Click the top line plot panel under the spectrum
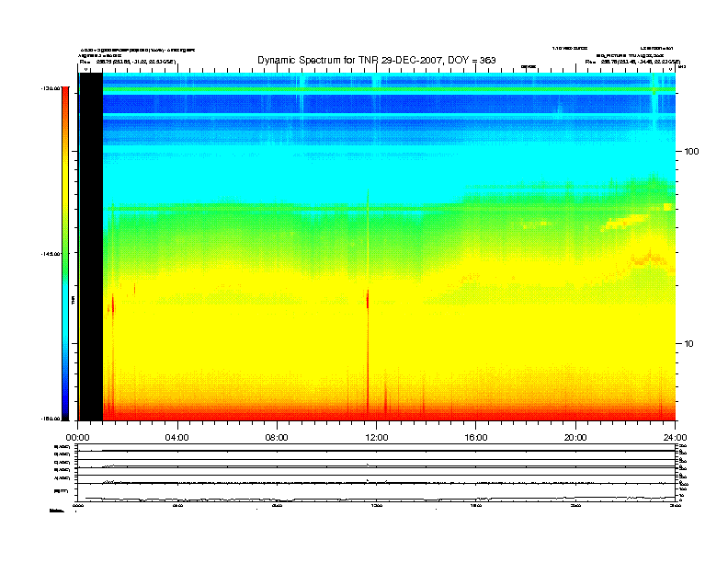Screen dimensions: 728x563 point(377,447)
